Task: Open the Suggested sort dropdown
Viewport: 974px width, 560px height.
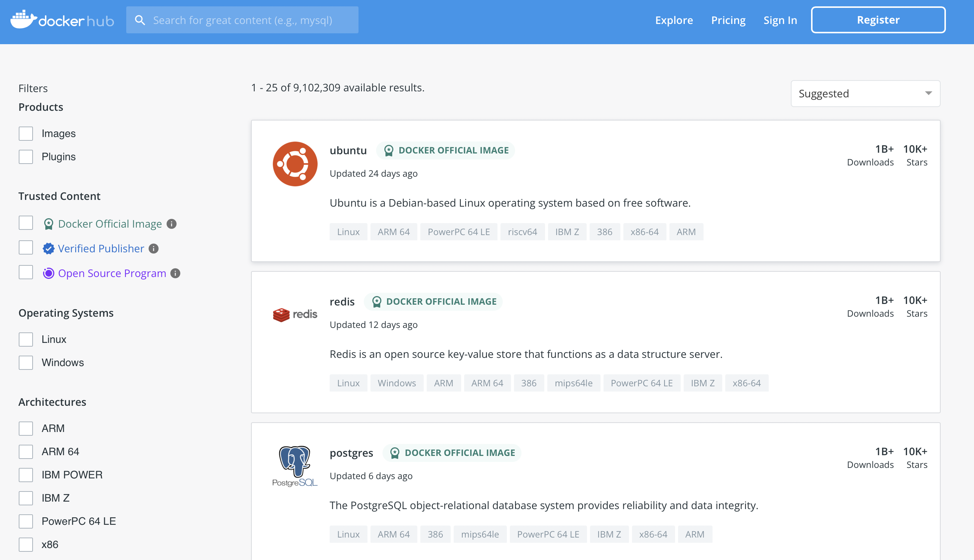Action: pos(857,94)
